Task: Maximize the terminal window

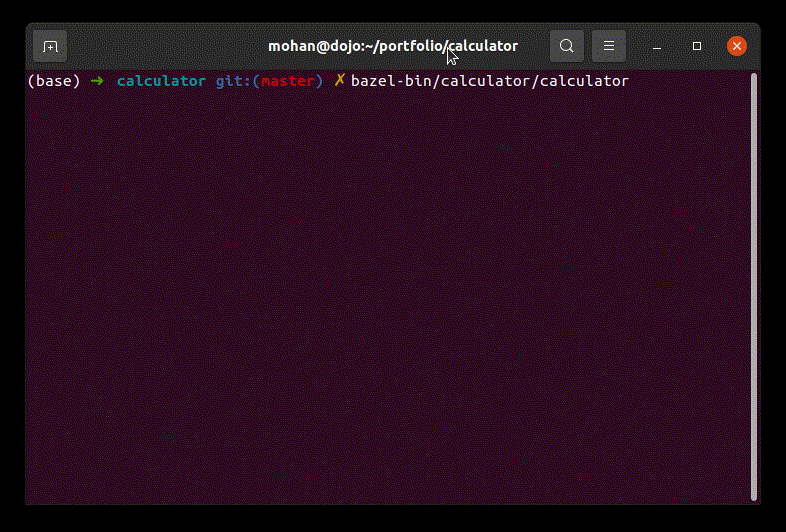Action: [697, 46]
